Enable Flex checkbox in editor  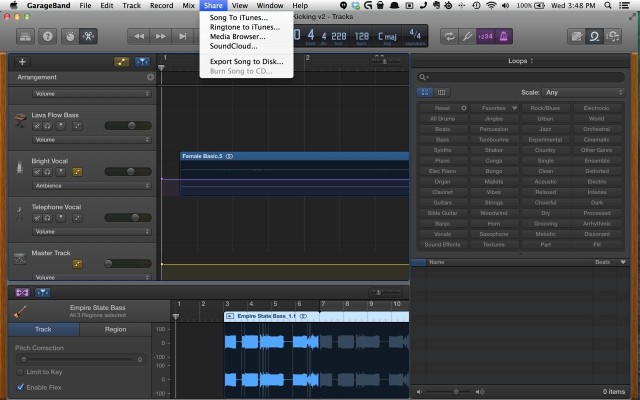[20, 386]
